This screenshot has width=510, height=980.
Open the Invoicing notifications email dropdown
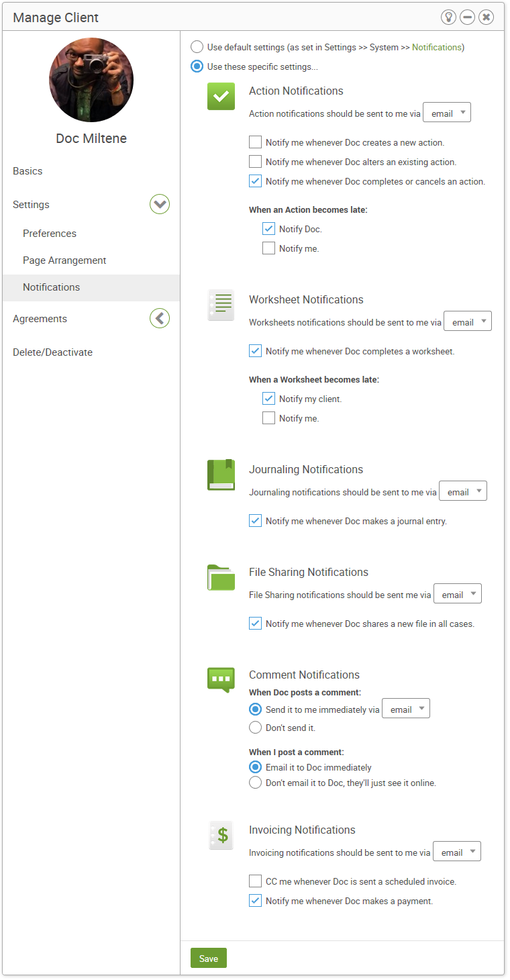click(x=457, y=852)
